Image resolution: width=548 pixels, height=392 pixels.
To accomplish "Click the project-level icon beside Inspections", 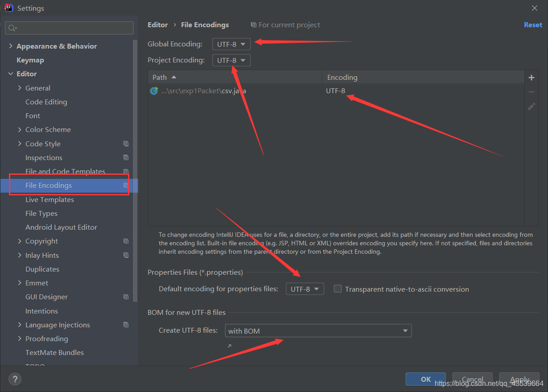I will [126, 157].
